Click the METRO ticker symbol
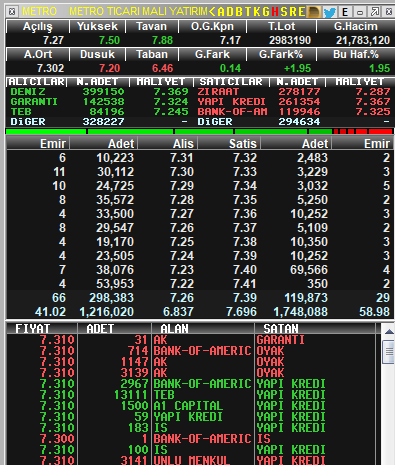 tap(39, 12)
